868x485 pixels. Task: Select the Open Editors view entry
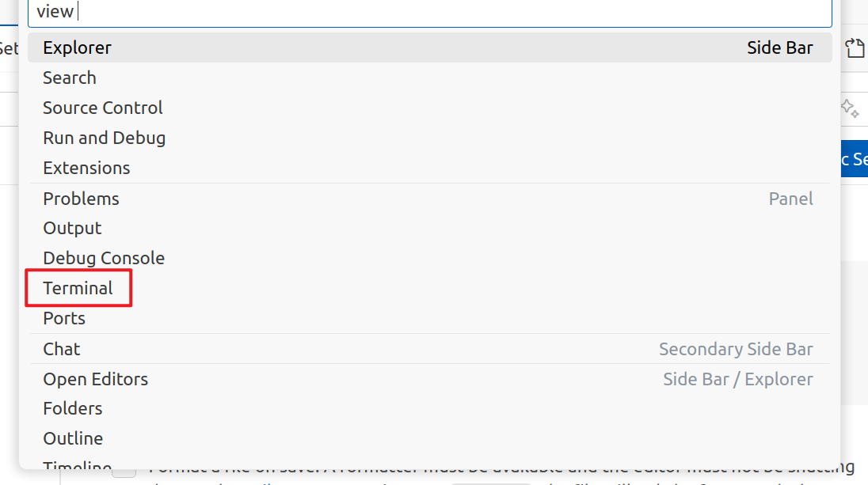point(429,379)
